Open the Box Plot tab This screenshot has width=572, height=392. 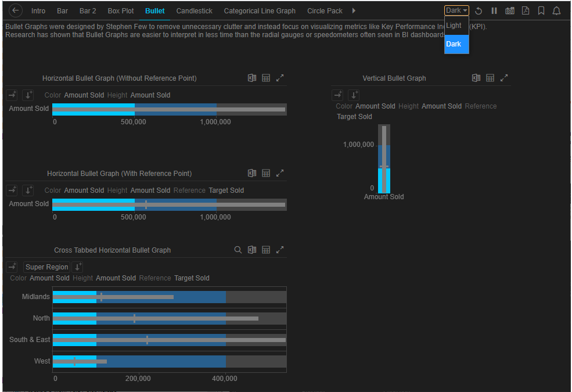click(x=121, y=11)
